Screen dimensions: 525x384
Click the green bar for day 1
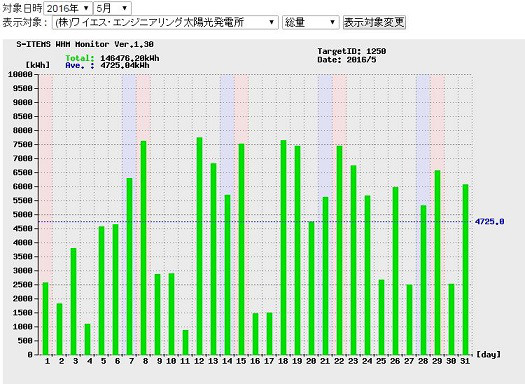(46, 318)
